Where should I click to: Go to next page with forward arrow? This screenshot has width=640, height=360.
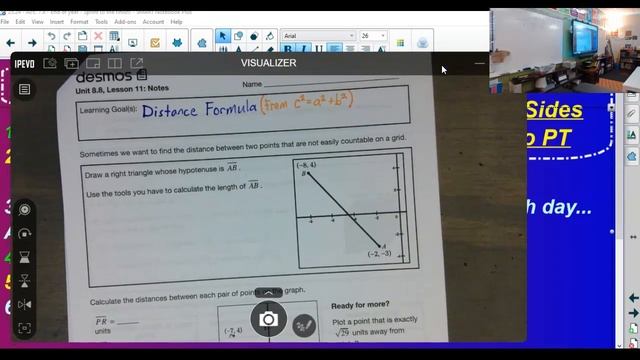[x=32, y=42]
